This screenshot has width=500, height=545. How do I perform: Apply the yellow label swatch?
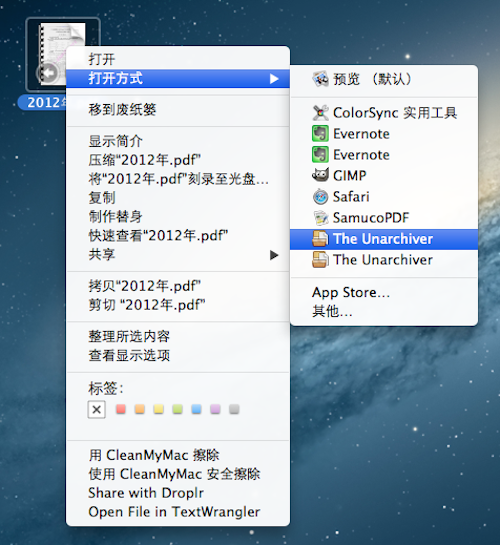pos(158,409)
